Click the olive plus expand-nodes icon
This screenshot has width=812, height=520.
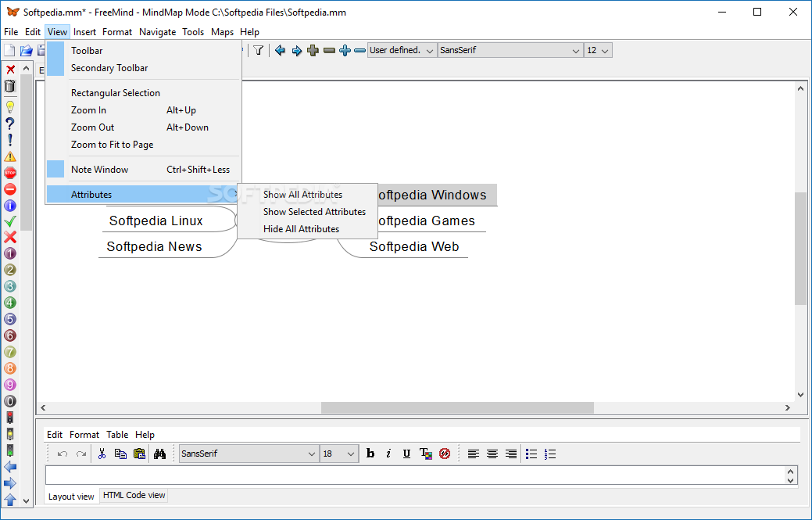(x=313, y=50)
